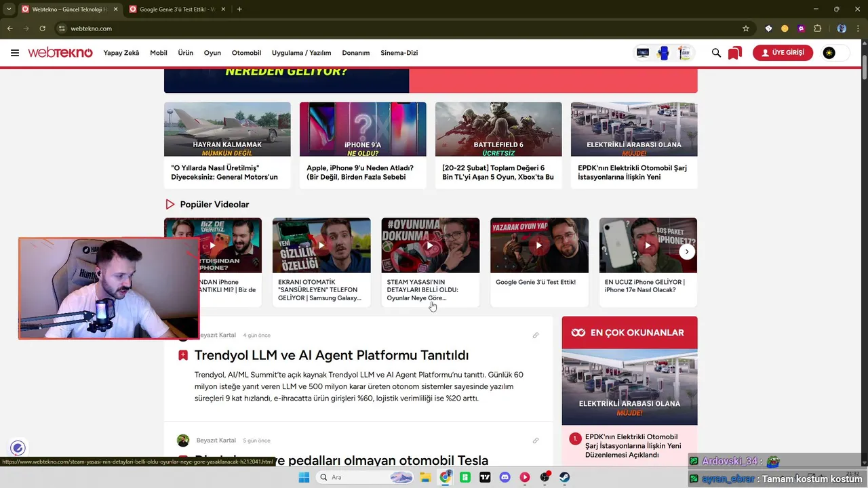This screenshot has height=488, width=868.
Task: Open the Battlefield 6 Ücretsiz thumbnail
Action: pyautogui.click(x=498, y=129)
